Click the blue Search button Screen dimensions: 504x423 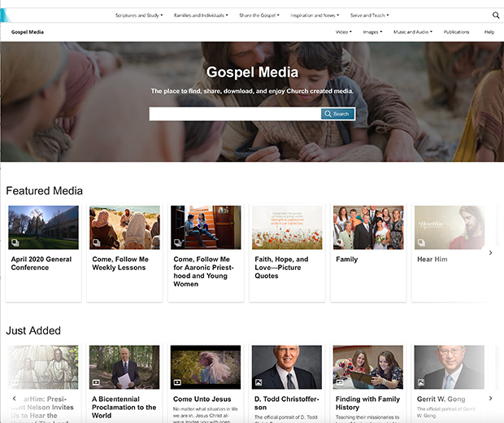[x=337, y=114]
